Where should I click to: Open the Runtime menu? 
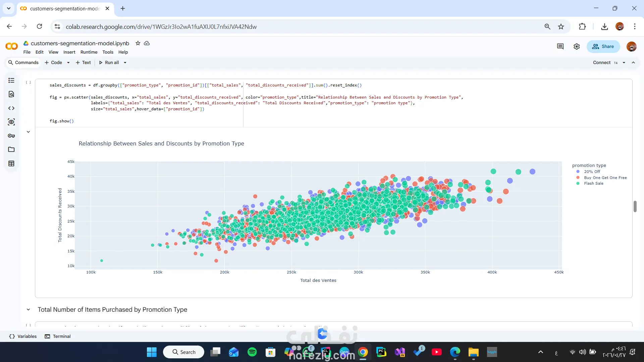point(89,52)
